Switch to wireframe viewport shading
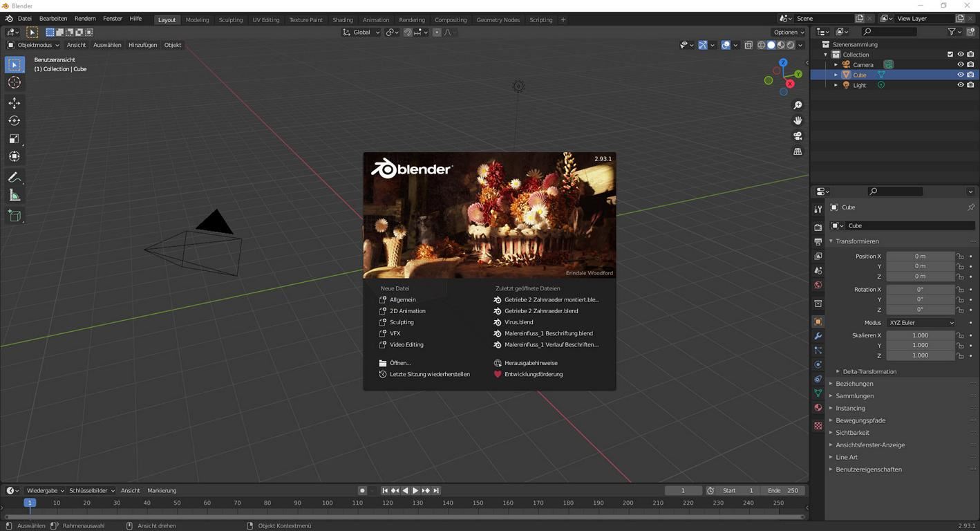980x531 pixels. click(762, 45)
